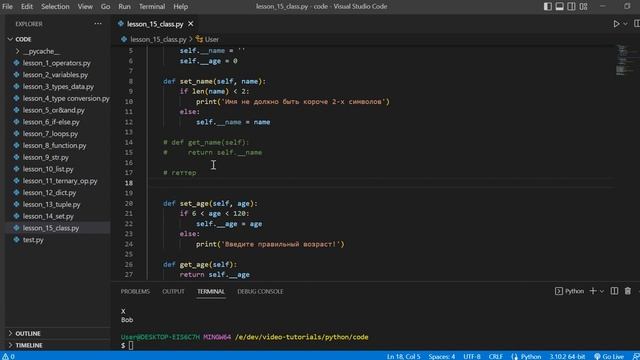Open lesson_3_types_data.py file
Image resolution: width=640 pixels, height=360 pixels.
(58, 87)
